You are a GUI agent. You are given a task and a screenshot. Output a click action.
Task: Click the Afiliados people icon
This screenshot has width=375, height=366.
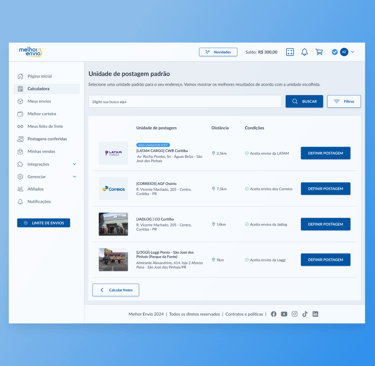click(20, 189)
